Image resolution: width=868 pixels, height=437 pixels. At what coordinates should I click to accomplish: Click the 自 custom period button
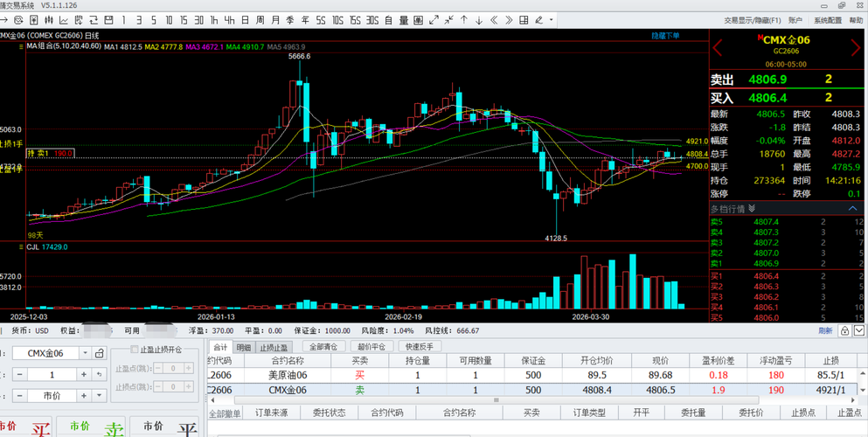[389, 20]
